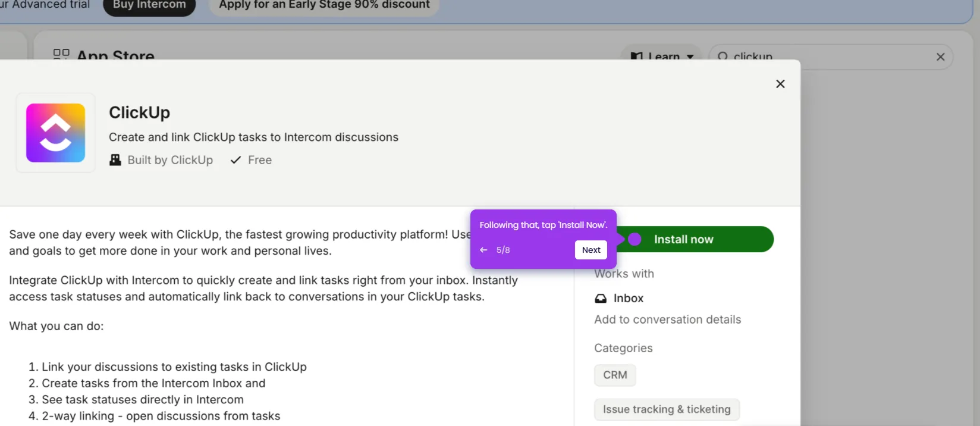Click the 'What you can do:' text
This screenshot has width=980, height=426.
56,326
